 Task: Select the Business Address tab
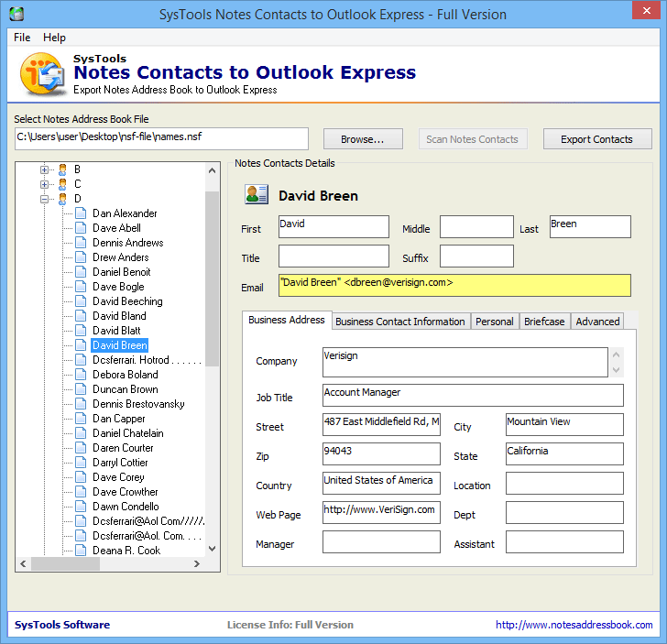(287, 320)
